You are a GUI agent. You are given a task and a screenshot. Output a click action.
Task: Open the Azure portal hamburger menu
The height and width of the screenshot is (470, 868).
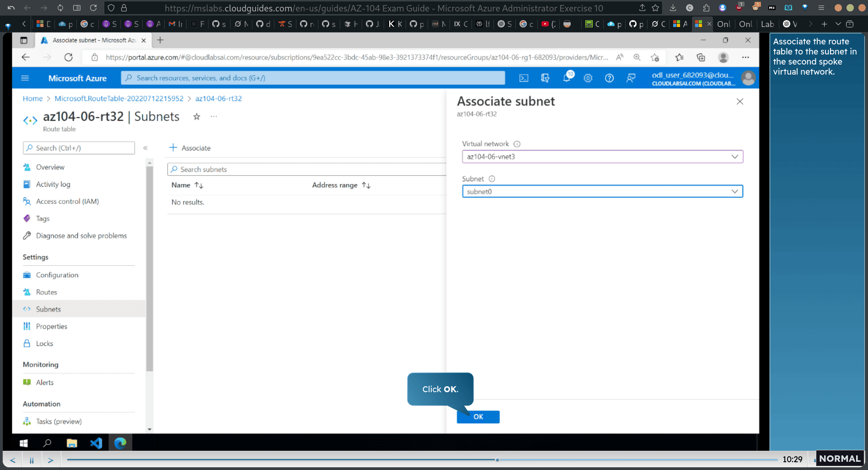click(x=25, y=78)
